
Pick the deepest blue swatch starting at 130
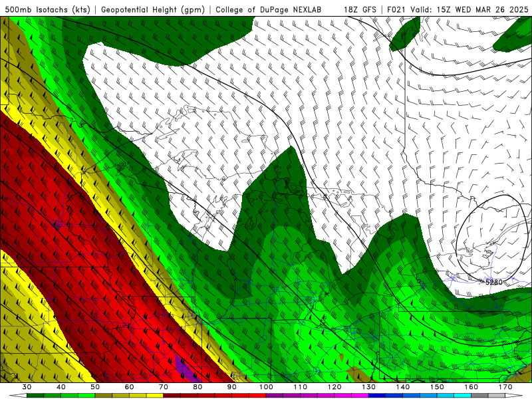pos(377,396)
